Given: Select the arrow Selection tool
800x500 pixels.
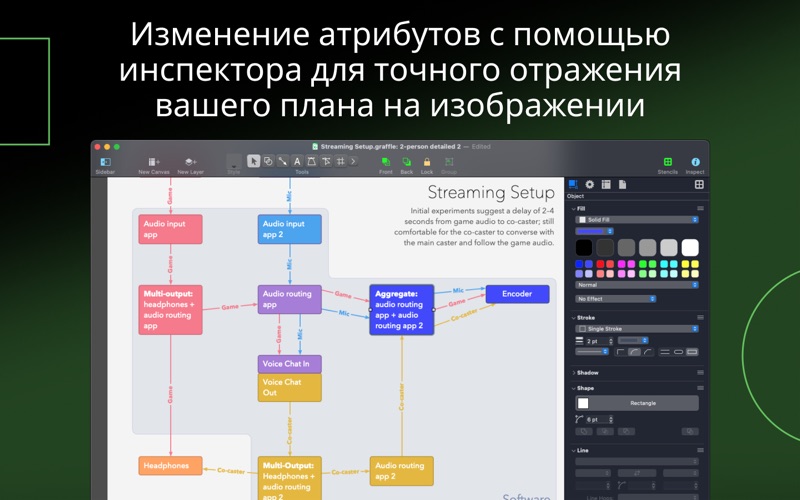Looking at the screenshot, I should (253, 161).
